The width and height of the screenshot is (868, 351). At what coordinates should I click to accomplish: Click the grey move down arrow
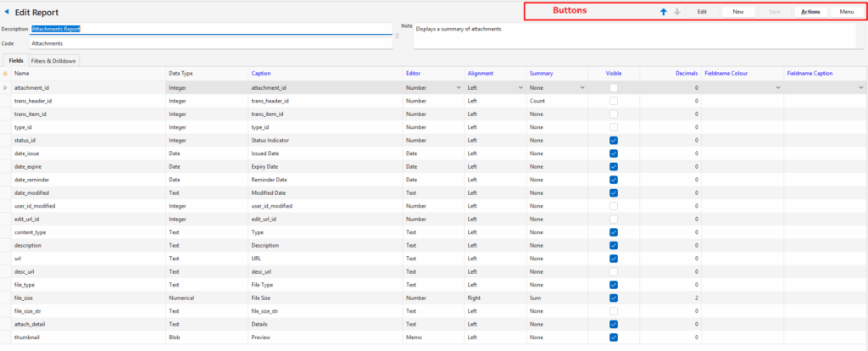677,12
